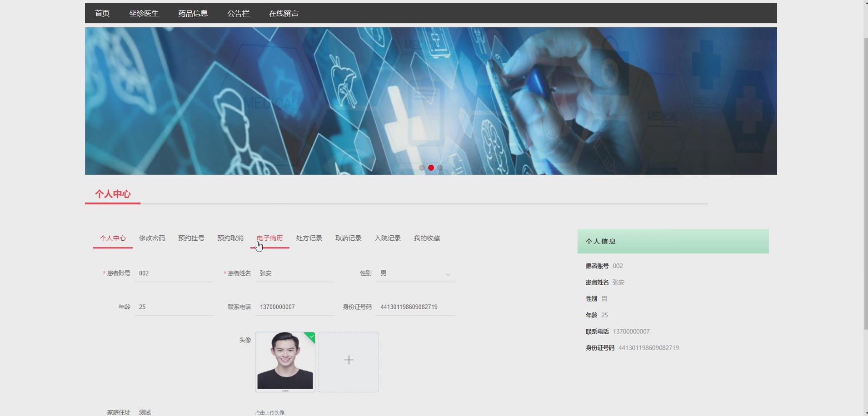Screen dimensions: 868x416
Task: Switch to the 修改密码 tab
Action: click(152, 238)
